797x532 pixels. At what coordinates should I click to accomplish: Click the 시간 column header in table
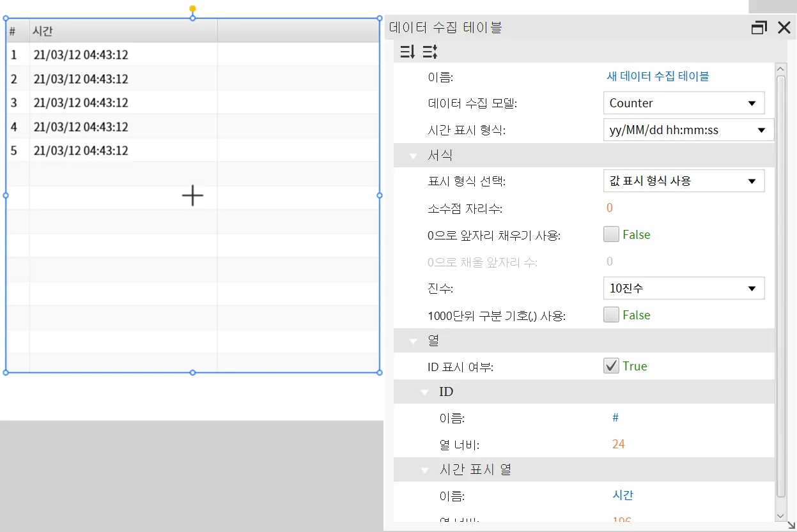click(123, 31)
